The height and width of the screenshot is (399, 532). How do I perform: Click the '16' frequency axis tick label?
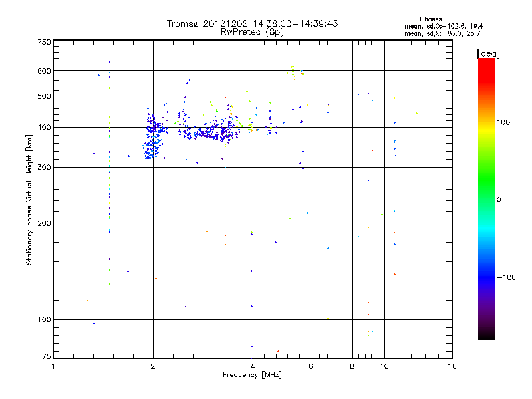[x=452, y=366]
